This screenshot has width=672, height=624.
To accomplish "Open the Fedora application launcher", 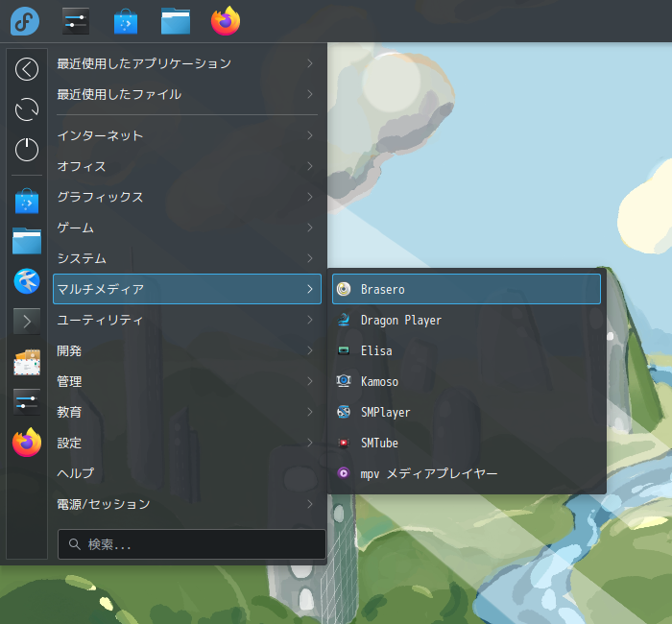I will pos(25,21).
